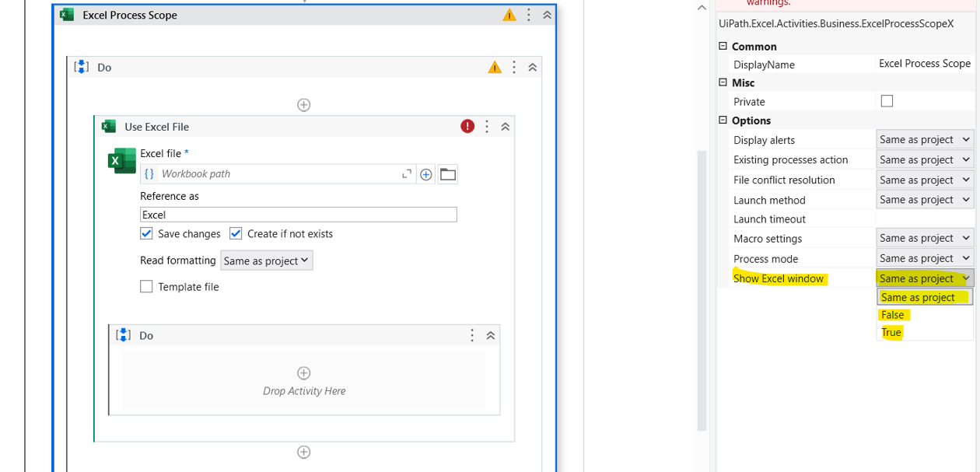980x472 pixels.
Task: Click the plus in Drop Activity Here area
Action: point(304,373)
